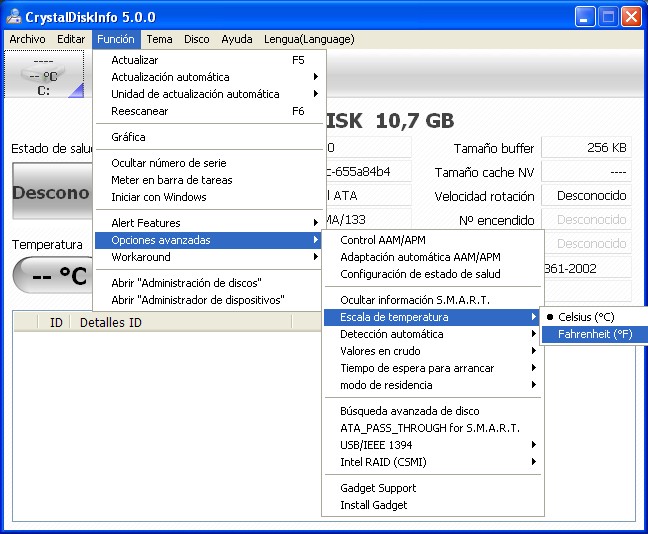Click the Nº encendido value field
This screenshot has height=534, width=648.
(x=586, y=219)
